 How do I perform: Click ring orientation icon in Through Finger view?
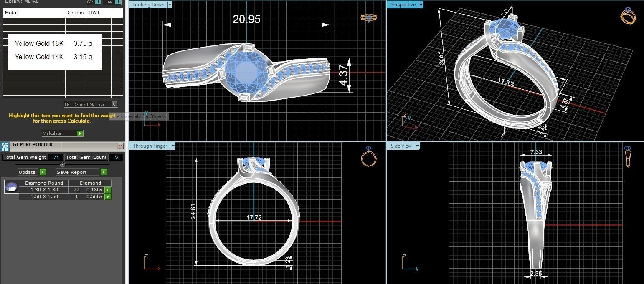tap(368, 156)
